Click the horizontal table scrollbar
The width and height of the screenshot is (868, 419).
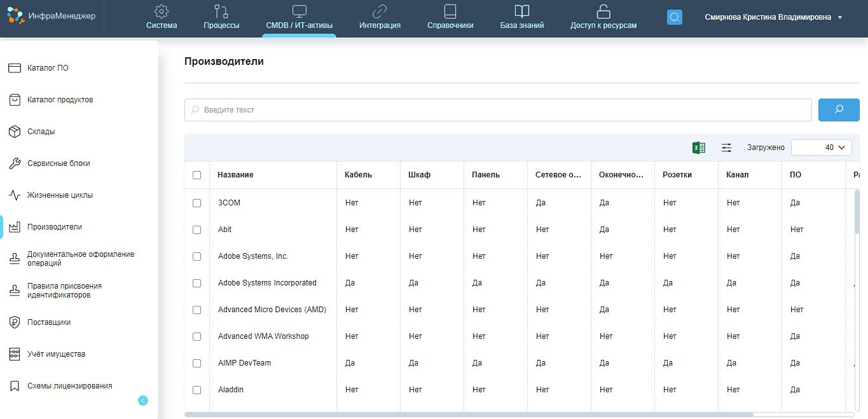(x=468, y=415)
